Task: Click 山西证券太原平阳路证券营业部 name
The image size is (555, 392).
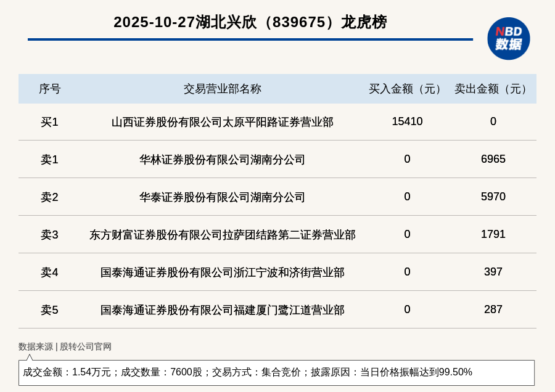Action: (x=222, y=122)
